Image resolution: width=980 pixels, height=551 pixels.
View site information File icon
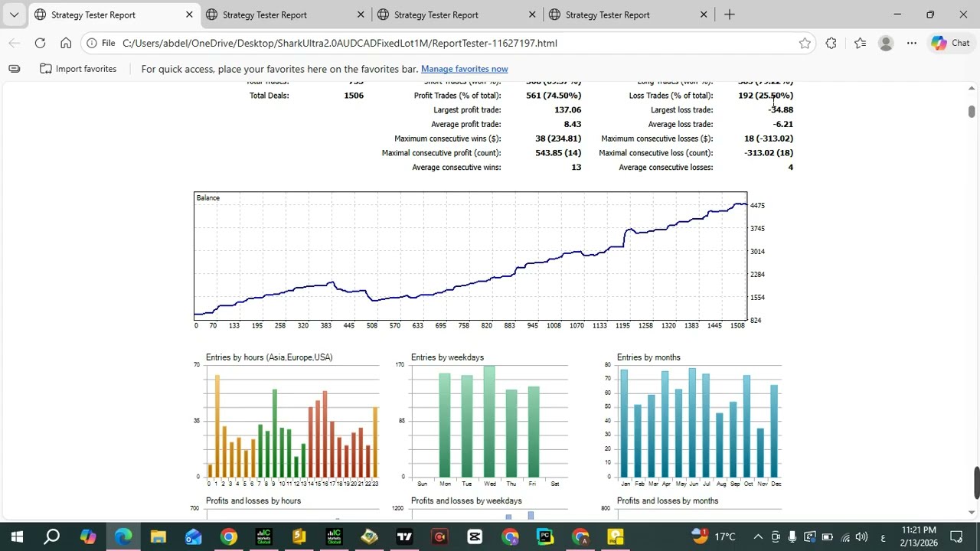pos(100,43)
